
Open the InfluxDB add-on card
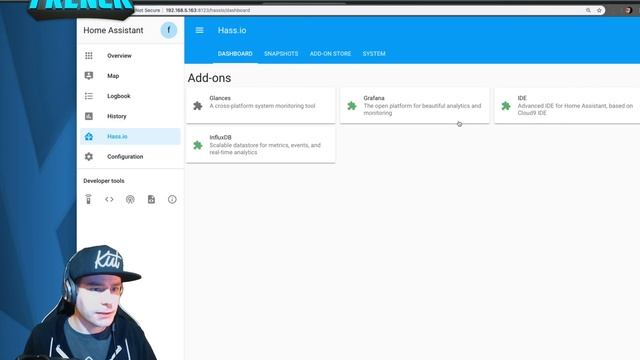coord(260,145)
